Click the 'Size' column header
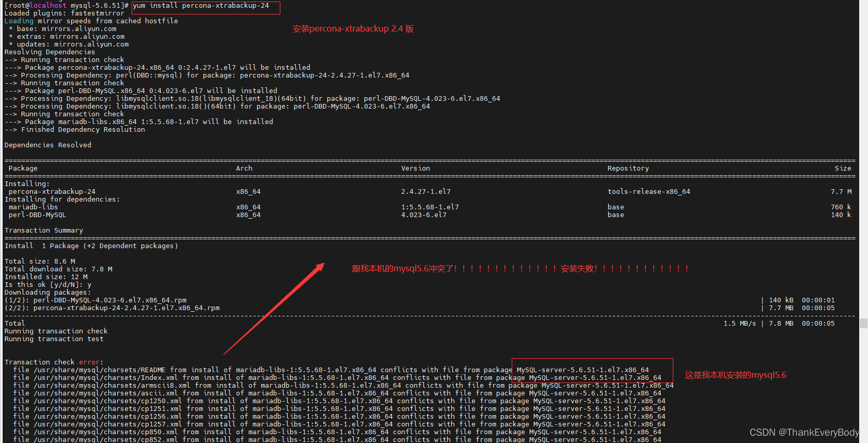Screen dimensions: 868x443 (843, 169)
